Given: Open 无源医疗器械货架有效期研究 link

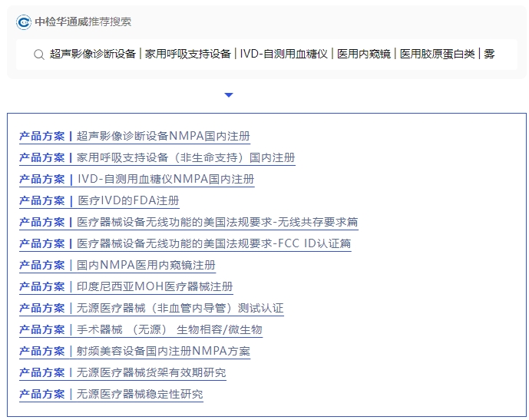Looking at the screenshot, I should (x=151, y=372).
